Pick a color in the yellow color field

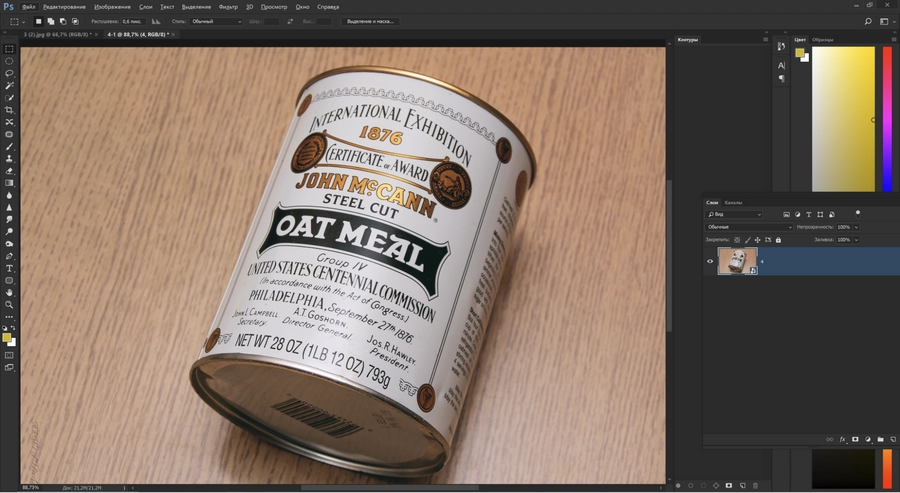[843, 119]
